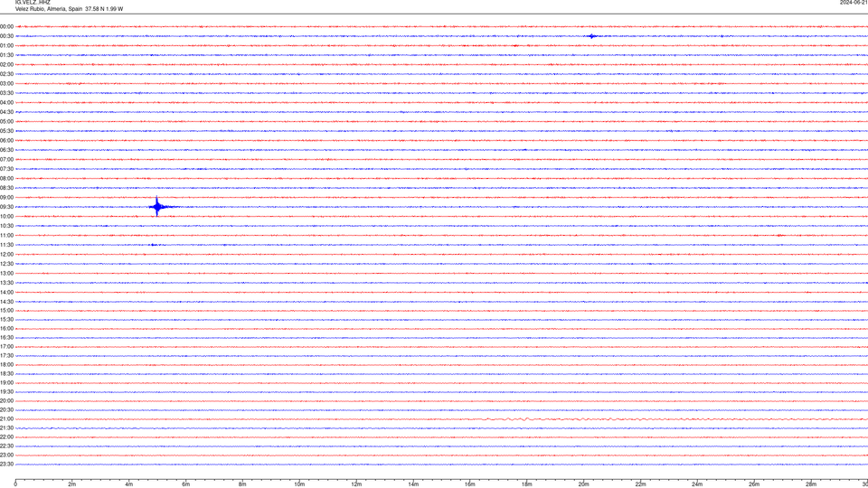Click the 02:00 time label
This screenshot has width=868, height=488.
pyautogui.click(x=6, y=65)
